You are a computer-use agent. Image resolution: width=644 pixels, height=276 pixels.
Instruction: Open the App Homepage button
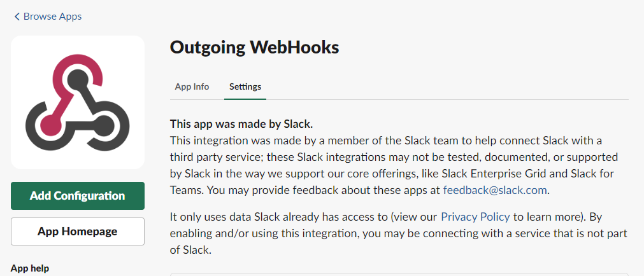pyautogui.click(x=78, y=231)
